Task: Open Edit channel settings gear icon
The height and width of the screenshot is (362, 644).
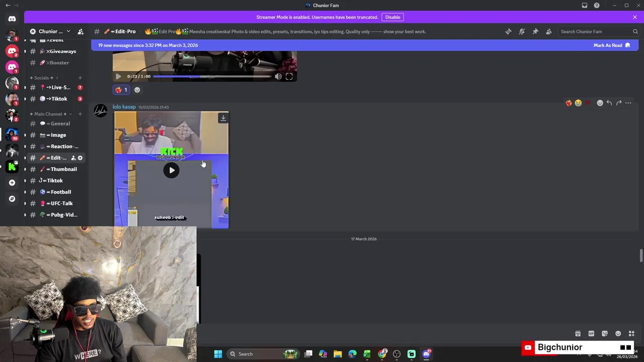Action: (x=80, y=158)
